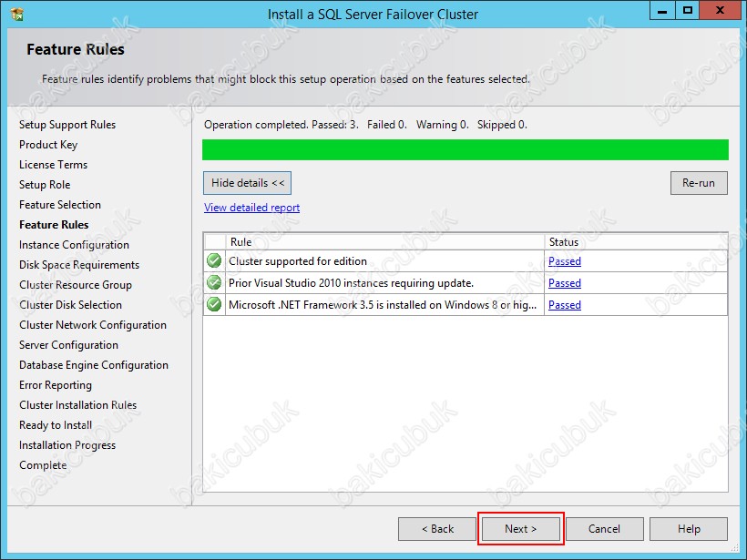
Task: Select Error Reporting step in sidebar
Action: click(56, 385)
